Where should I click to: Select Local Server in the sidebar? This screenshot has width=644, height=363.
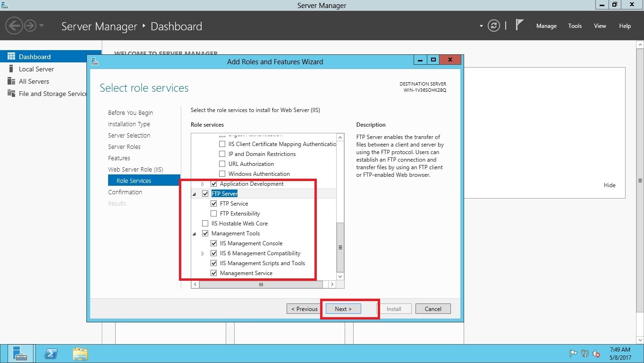tap(36, 69)
